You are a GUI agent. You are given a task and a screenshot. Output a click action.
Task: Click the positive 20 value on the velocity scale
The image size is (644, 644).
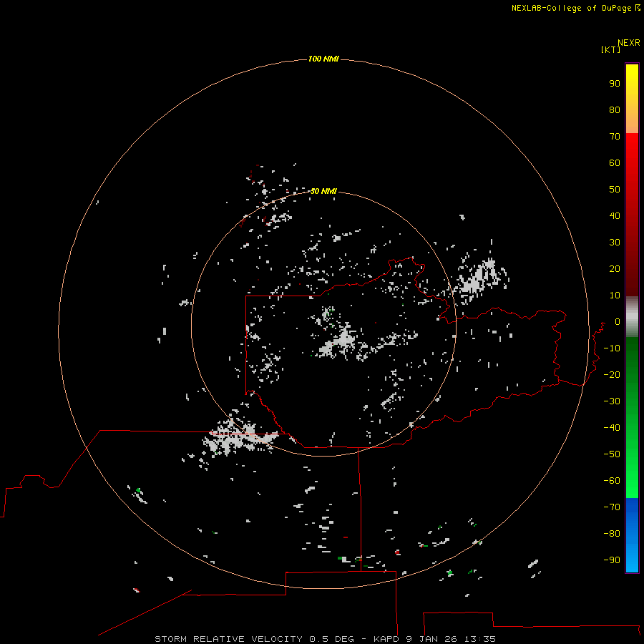point(615,268)
